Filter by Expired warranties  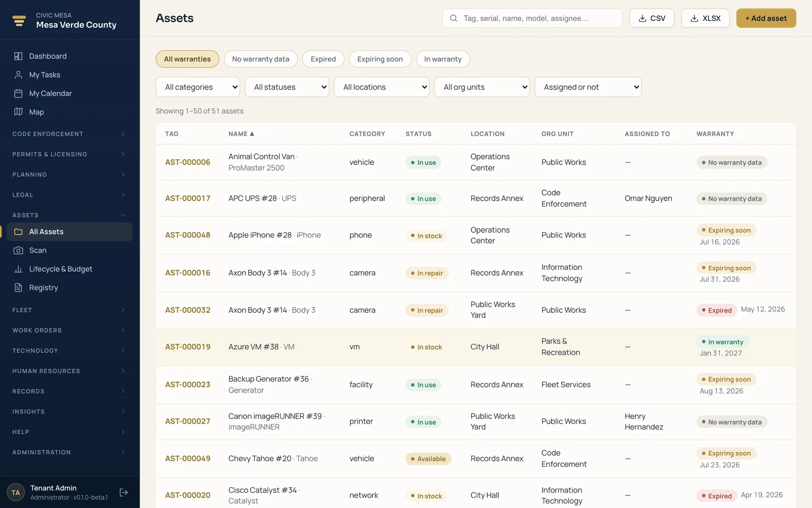point(323,59)
